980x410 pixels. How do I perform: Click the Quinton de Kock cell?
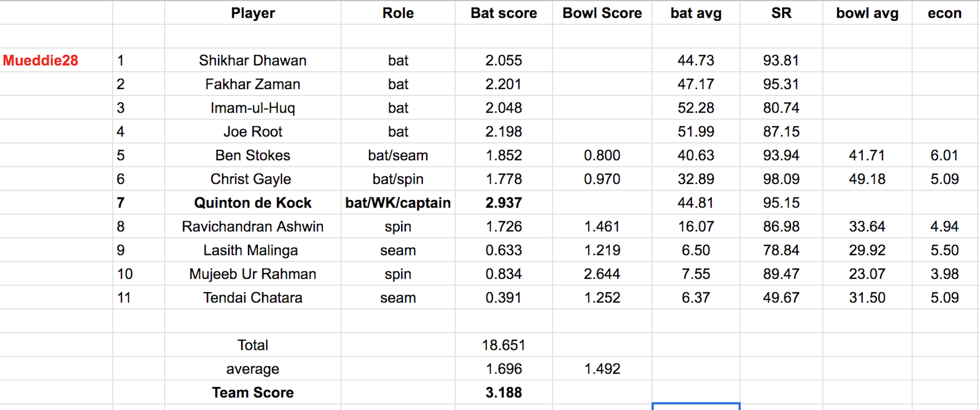click(x=253, y=203)
